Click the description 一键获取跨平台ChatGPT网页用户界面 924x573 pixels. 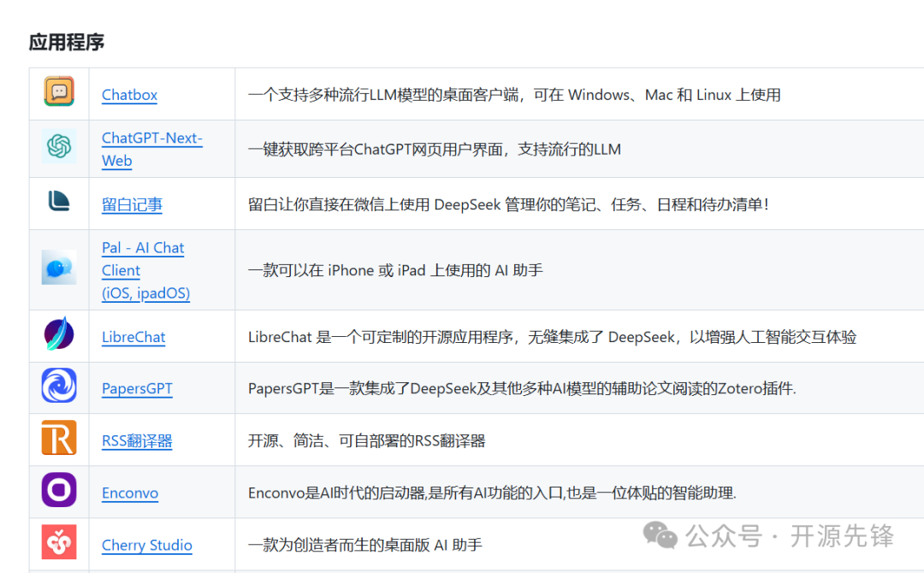(x=435, y=150)
